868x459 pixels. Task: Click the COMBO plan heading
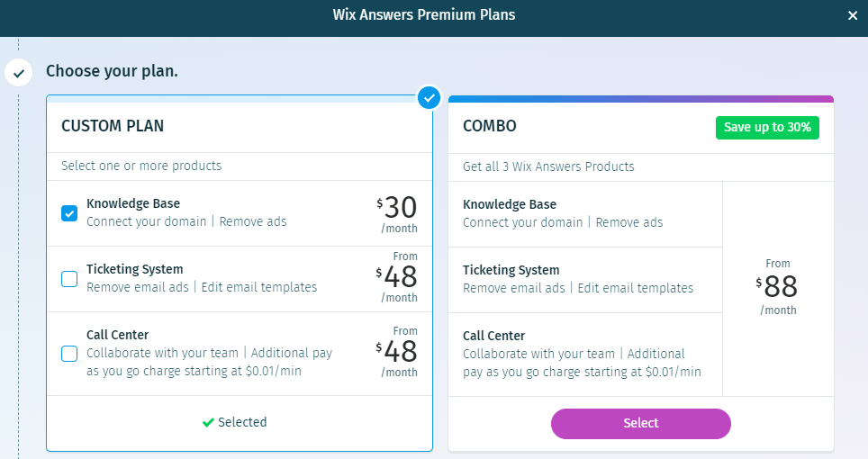[x=490, y=126]
